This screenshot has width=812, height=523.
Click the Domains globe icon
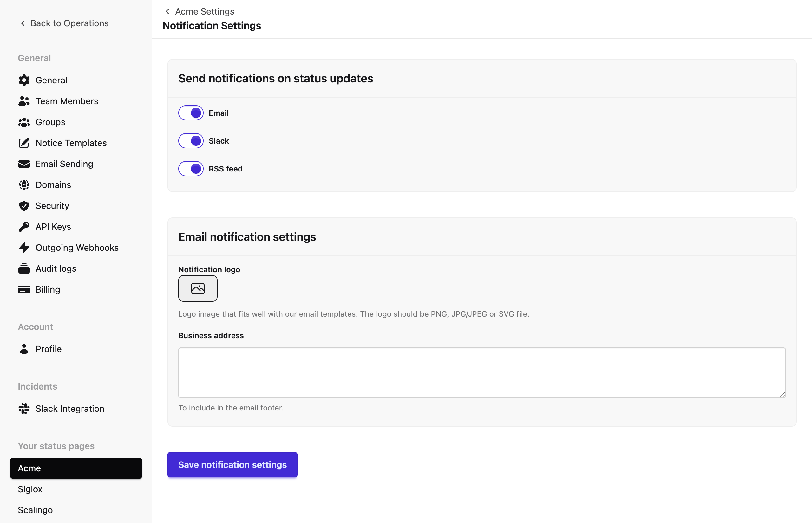click(x=24, y=185)
